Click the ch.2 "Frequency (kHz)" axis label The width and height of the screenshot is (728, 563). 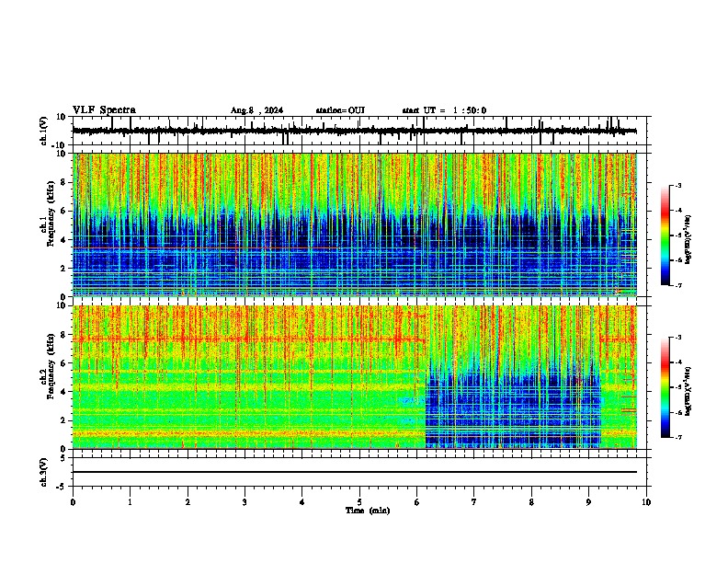(x=51, y=366)
